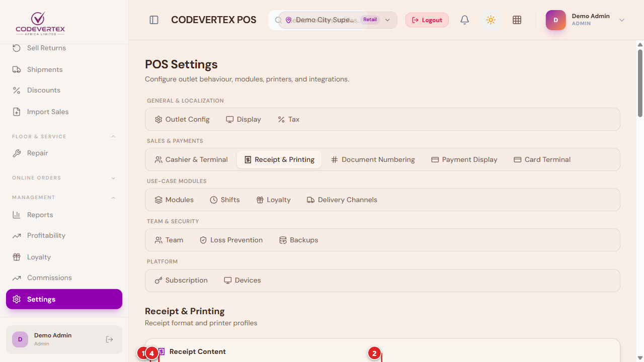Viewport: 644px width, 362px height.
Task: Expand the Demo Admin account menu chevron
Action: click(622, 20)
